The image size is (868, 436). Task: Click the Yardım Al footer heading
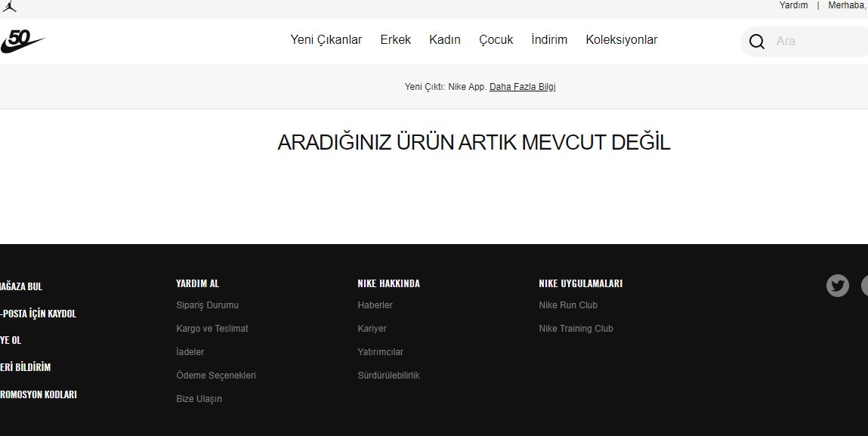tap(198, 283)
